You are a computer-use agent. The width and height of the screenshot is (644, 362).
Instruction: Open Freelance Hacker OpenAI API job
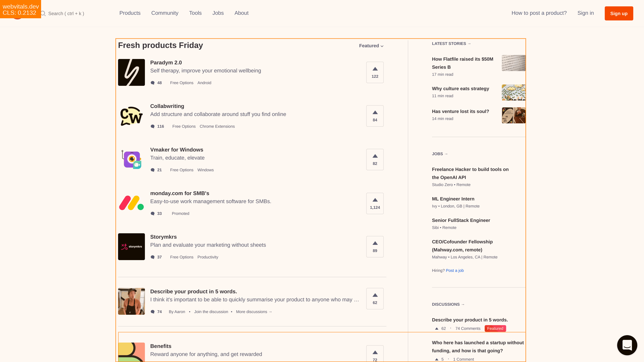click(470, 173)
